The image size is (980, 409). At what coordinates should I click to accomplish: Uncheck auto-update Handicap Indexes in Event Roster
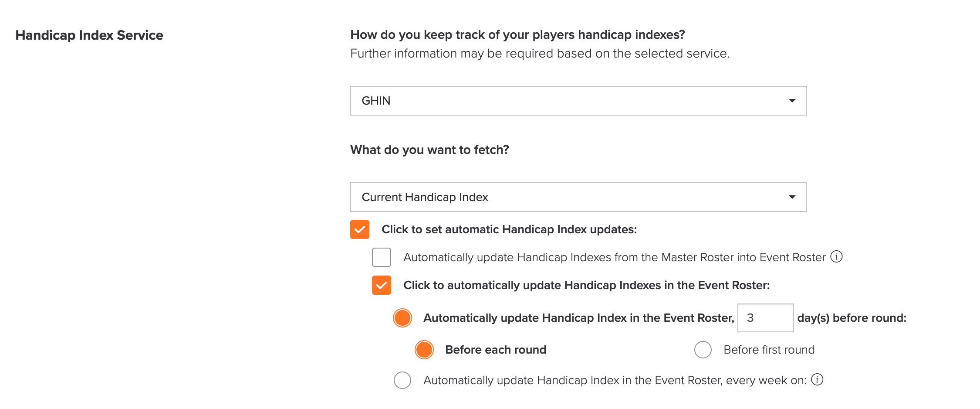click(382, 285)
